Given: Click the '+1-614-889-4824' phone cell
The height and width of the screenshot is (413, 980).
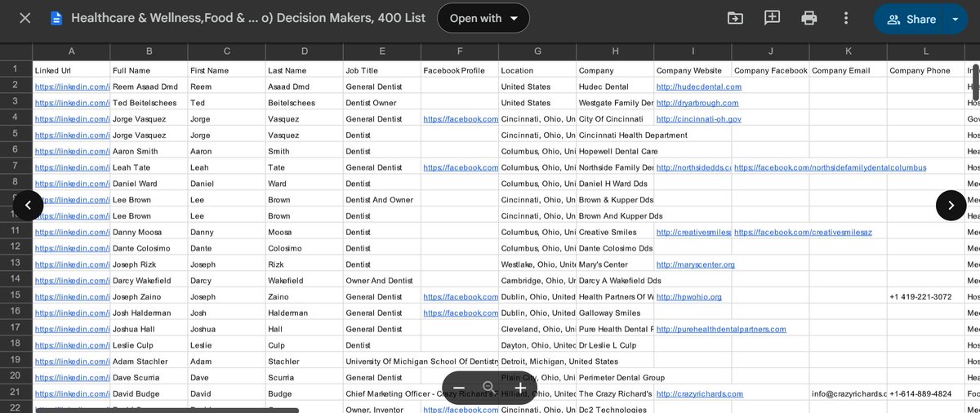Looking at the screenshot, I should [925, 393].
